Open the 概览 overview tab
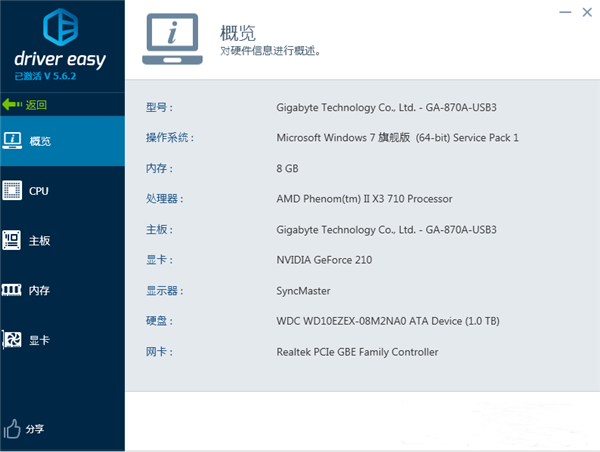 click(62, 141)
